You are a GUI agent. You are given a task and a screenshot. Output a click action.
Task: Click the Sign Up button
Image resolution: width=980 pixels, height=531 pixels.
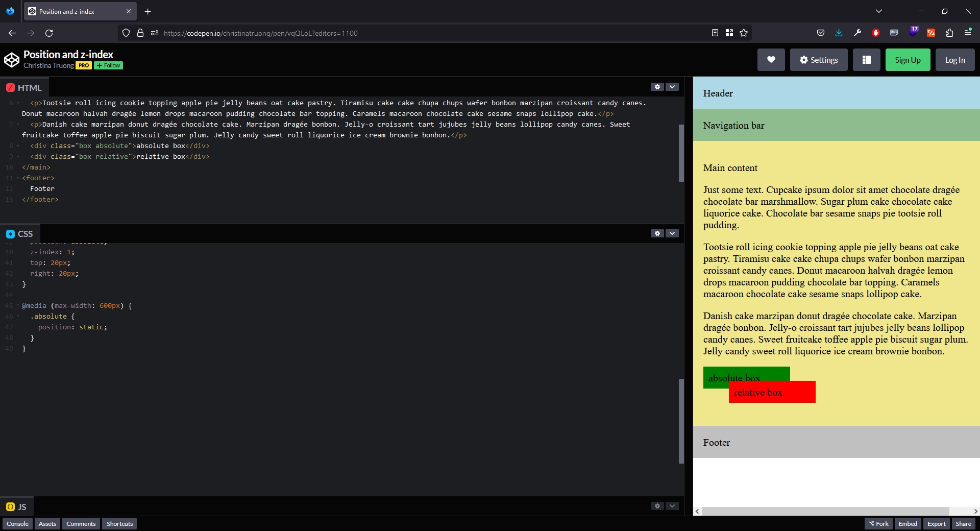[x=908, y=60]
